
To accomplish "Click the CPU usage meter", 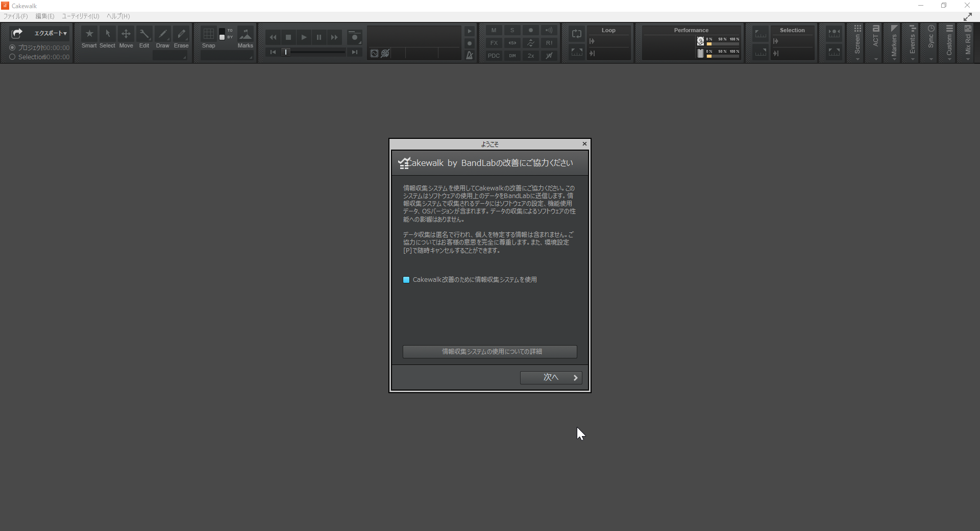I will (x=718, y=53).
